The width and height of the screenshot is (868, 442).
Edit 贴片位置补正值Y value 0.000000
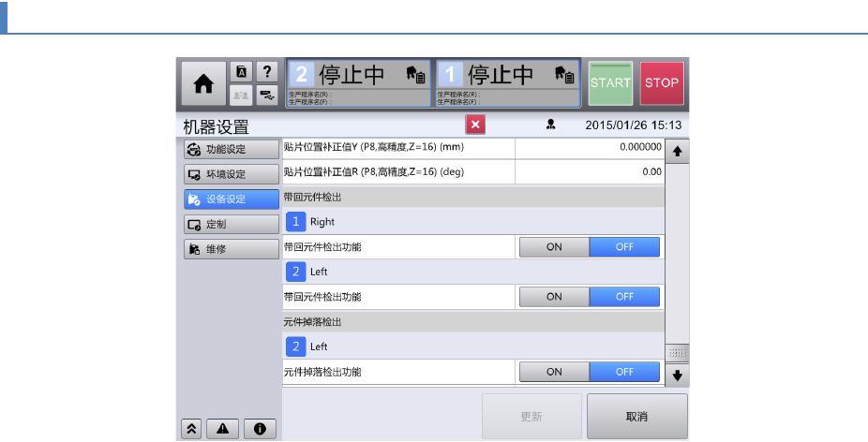(590, 147)
